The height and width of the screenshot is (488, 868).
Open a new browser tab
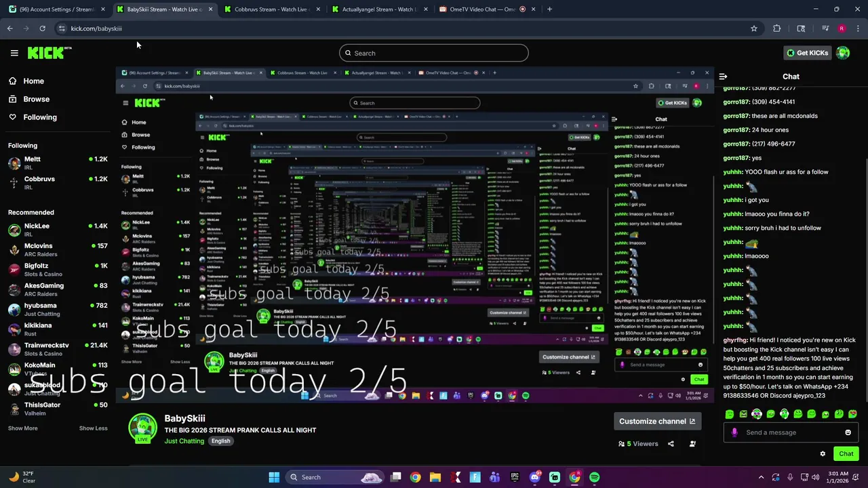coord(549,9)
